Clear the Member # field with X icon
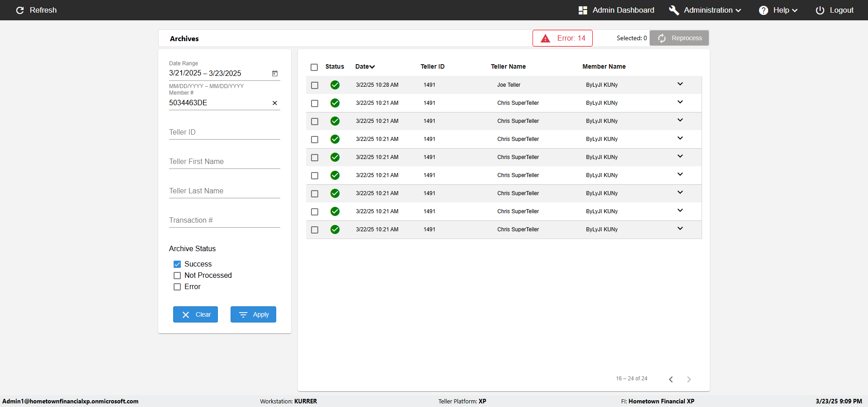Image resolution: width=868 pixels, height=407 pixels. click(274, 103)
